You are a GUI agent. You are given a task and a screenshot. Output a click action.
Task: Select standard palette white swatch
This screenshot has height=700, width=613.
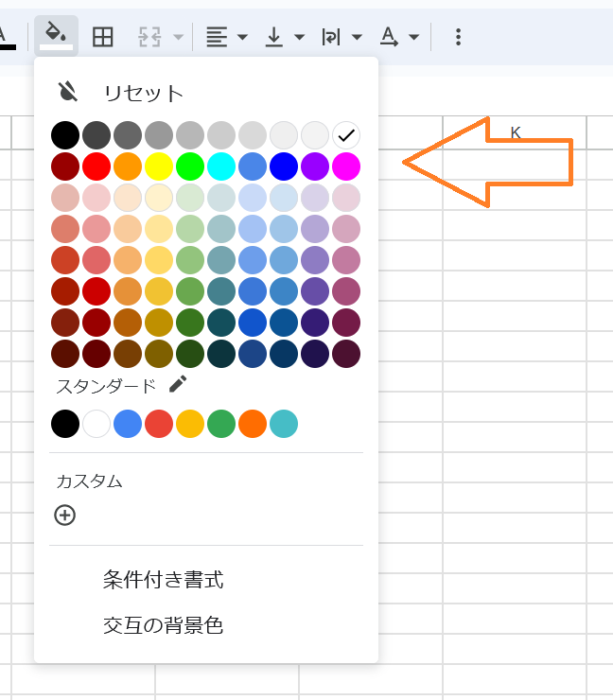pos(96,424)
